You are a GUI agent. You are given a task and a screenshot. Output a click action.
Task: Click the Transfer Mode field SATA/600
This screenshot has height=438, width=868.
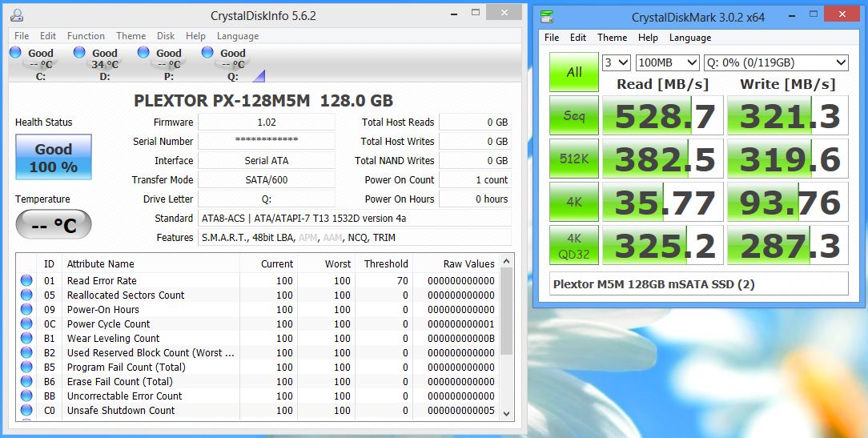[x=267, y=180]
